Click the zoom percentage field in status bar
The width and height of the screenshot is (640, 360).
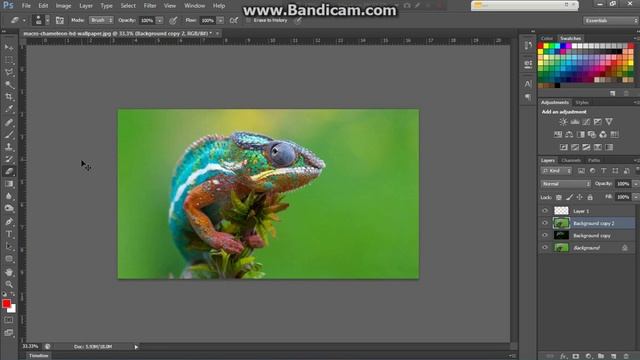[x=30, y=346]
